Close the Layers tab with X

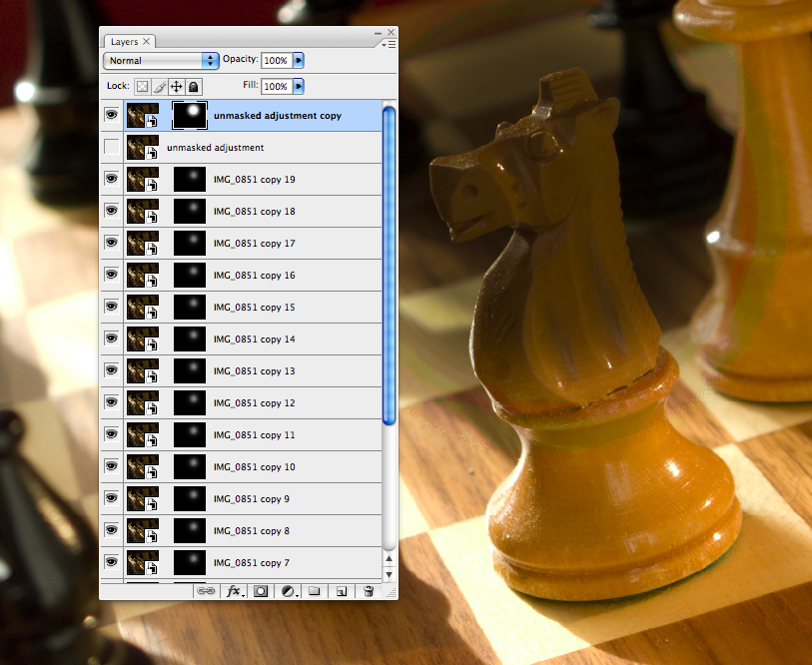coord(147,41)
